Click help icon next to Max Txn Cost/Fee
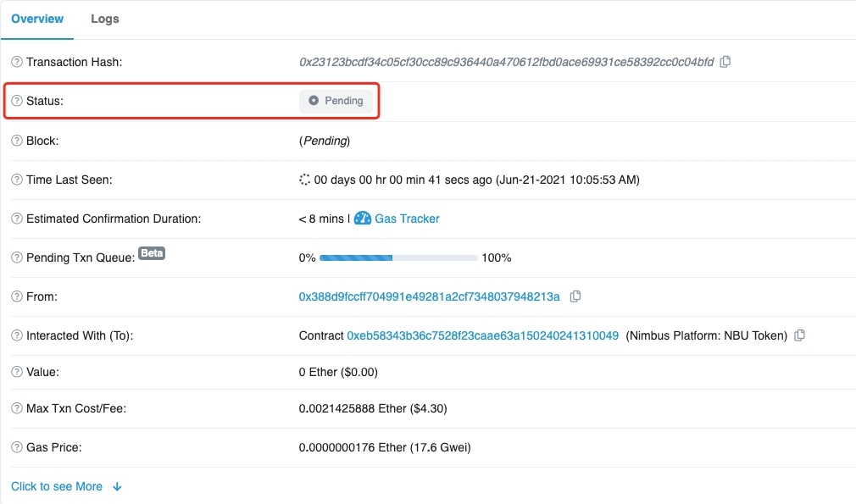The height and width of the screenshot is (504, 856). 17,408
